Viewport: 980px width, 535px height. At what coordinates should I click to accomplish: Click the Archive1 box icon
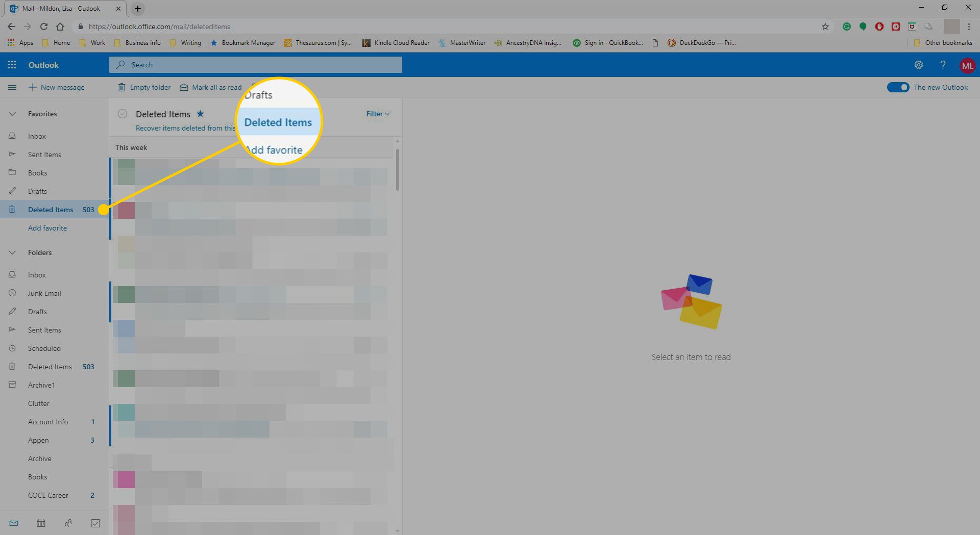coord(12,385)
